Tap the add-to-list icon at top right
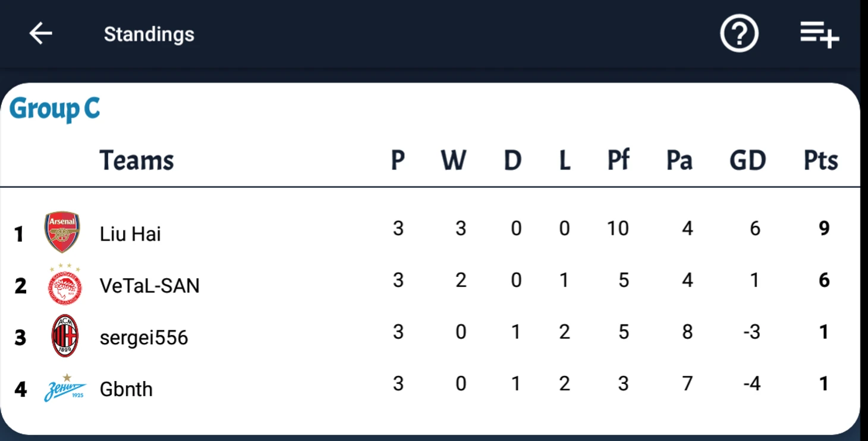 tap(819, 34)
